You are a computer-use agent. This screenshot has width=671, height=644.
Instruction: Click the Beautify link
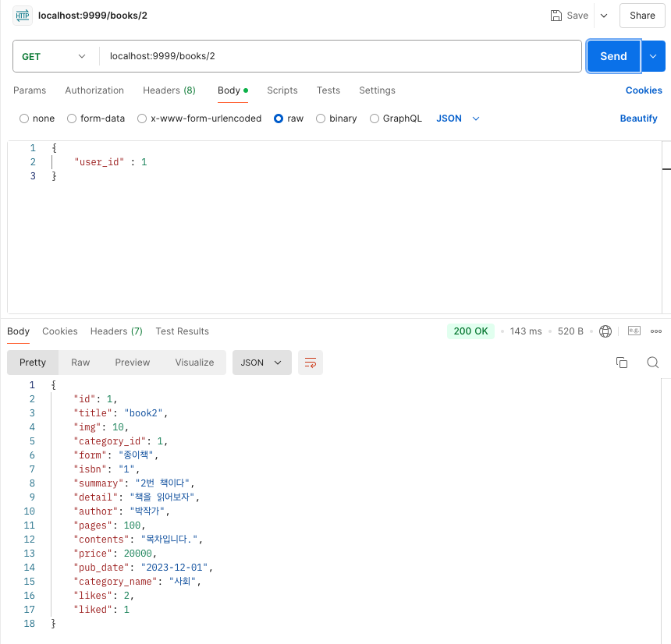click(x=638, y=119)
